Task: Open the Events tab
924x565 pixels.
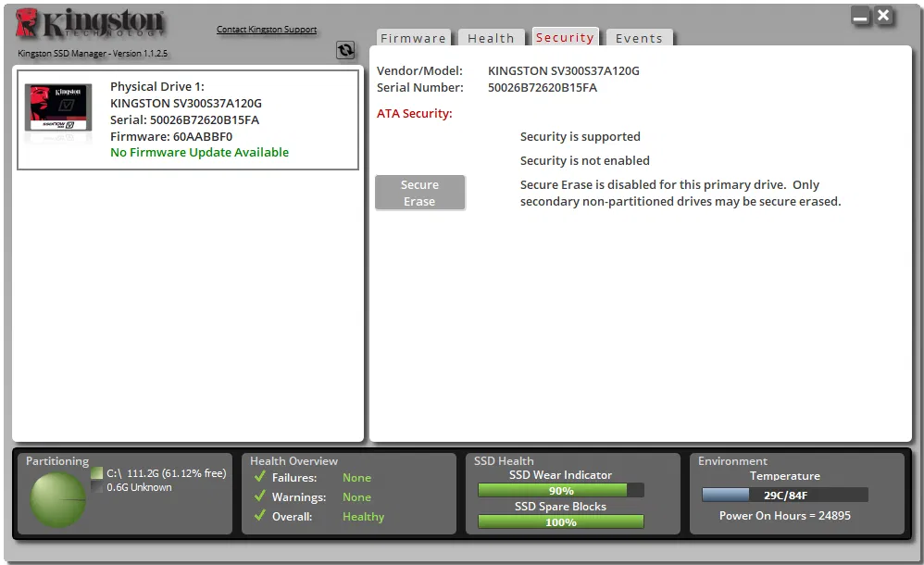Action: point(639,38)
